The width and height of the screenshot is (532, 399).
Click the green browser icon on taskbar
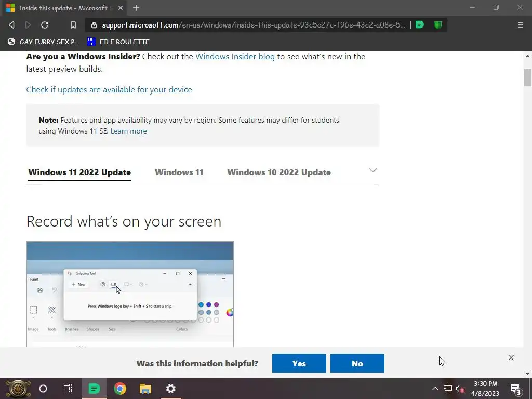coord(94,389)
